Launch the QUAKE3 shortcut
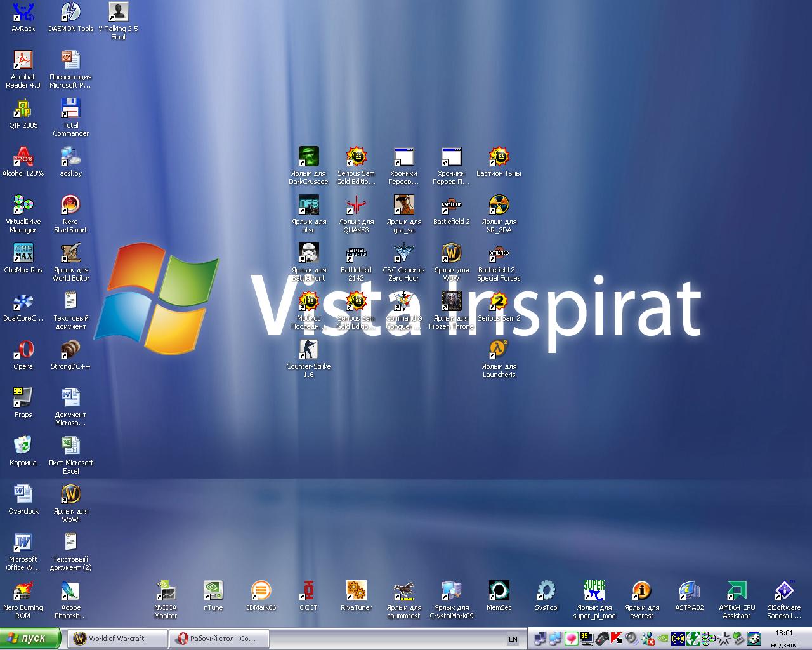 (356, 204)
